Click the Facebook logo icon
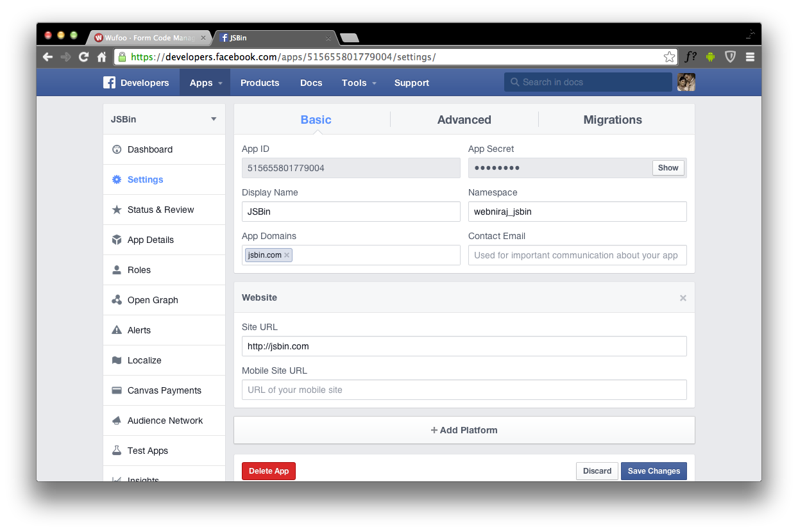 tap(110, 83)
